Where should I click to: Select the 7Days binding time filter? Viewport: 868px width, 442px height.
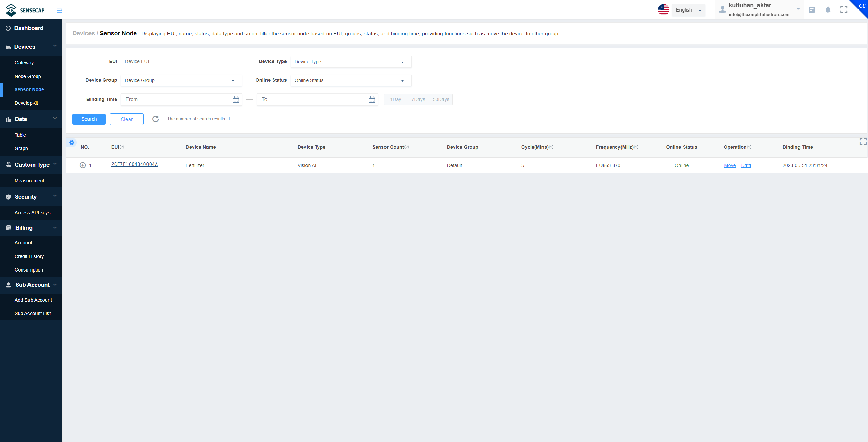(418, 100)
